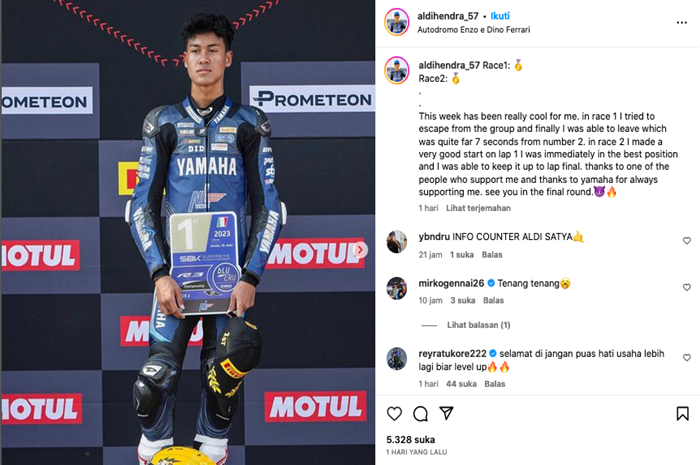Reply to ybndru's comment with Balas
Screen dimensions: 700x465
(x=492, y=255)
